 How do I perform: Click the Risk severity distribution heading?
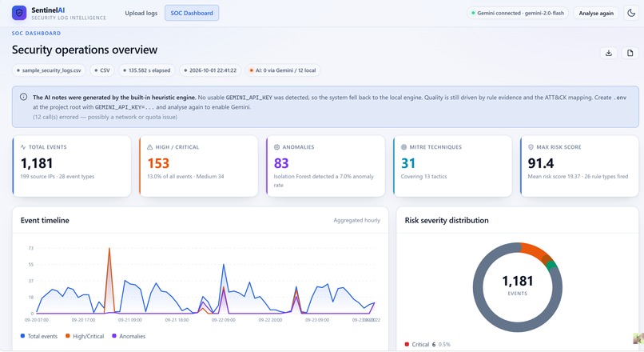point(447,221)
